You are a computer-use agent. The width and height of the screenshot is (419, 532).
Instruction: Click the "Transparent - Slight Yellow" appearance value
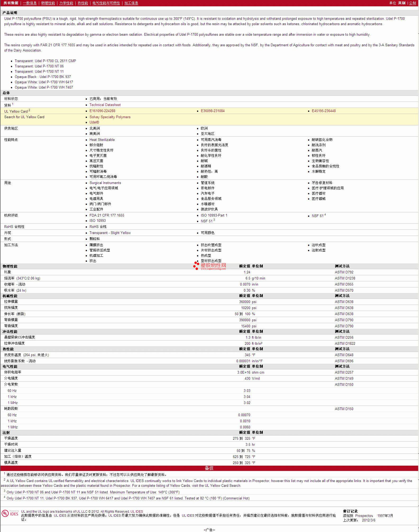pyautogui.click(x=110, y=233)
